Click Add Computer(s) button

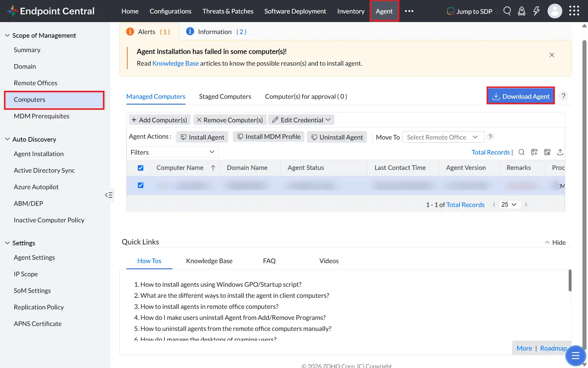click(x=160, y=120)
